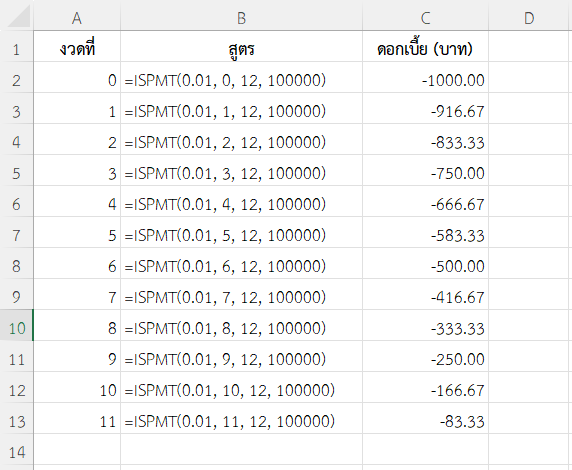Select cell with formula ISPMT(0.01, 0, 12, 100000)
The width and height of the screenshot is (572, 470).
tap(241, 77)
